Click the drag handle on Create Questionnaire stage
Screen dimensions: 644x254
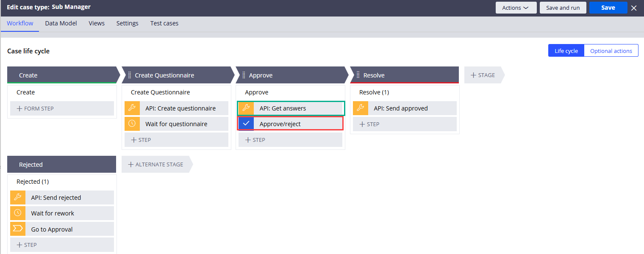click(x=129, y=75)
